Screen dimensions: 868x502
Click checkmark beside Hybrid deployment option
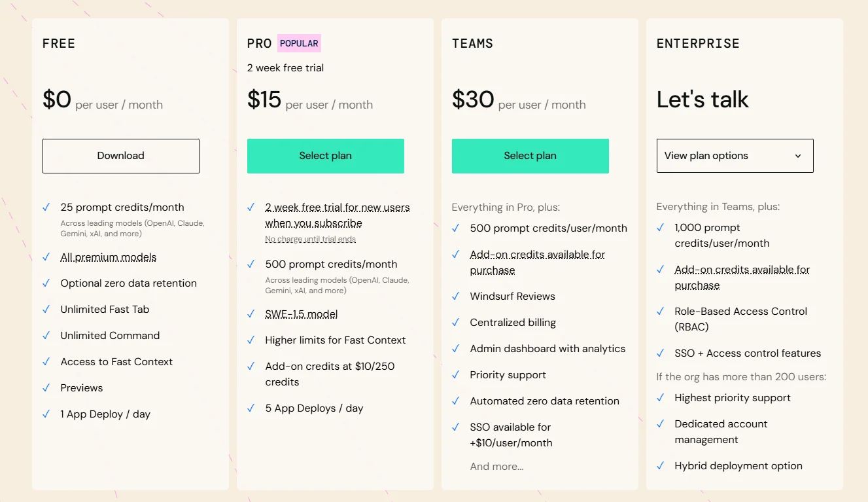pyautogui.click(x=661, y=465)
